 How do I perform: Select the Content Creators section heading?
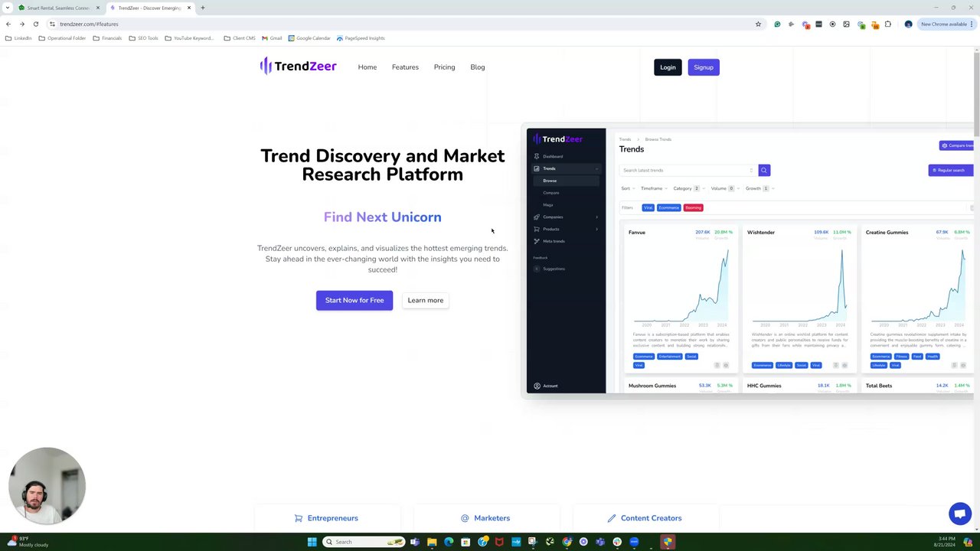pos(651,518)
